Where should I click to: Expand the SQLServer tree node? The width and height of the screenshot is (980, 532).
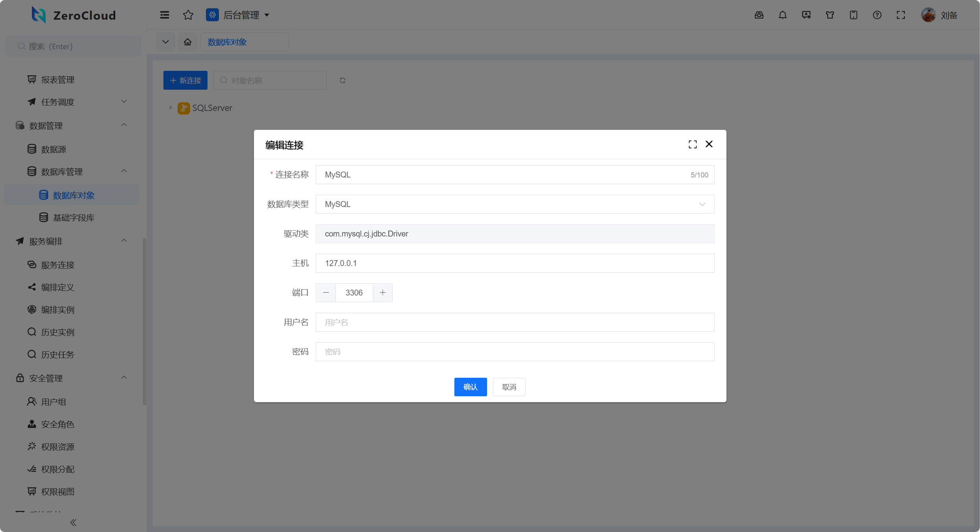170,107
